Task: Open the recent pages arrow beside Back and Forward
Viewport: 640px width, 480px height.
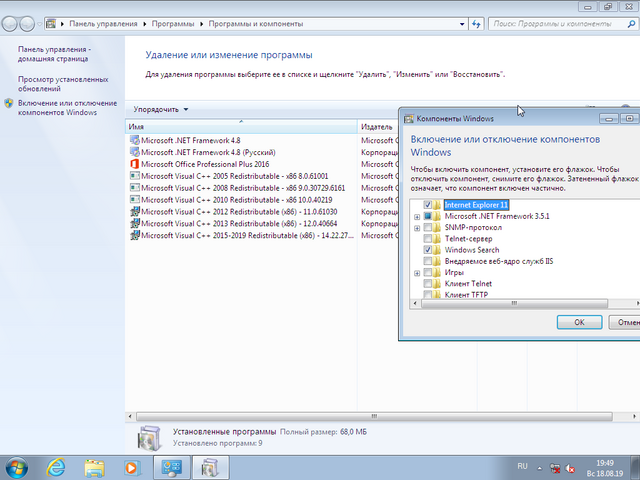Action: (39, 24)
